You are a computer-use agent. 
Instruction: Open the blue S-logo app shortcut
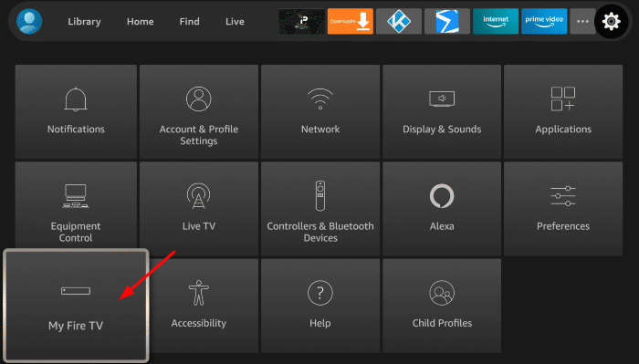447,21
